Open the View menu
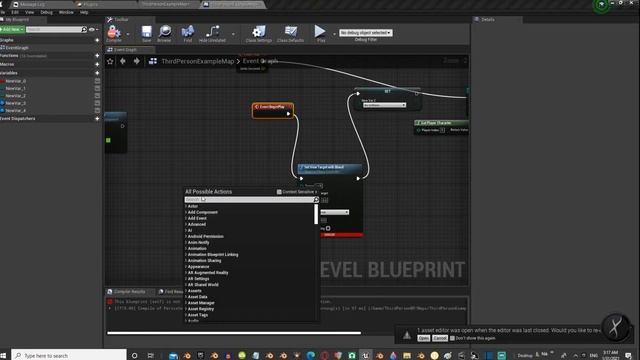This screenshot has width=640, height=360. click(x=30, y=12)
